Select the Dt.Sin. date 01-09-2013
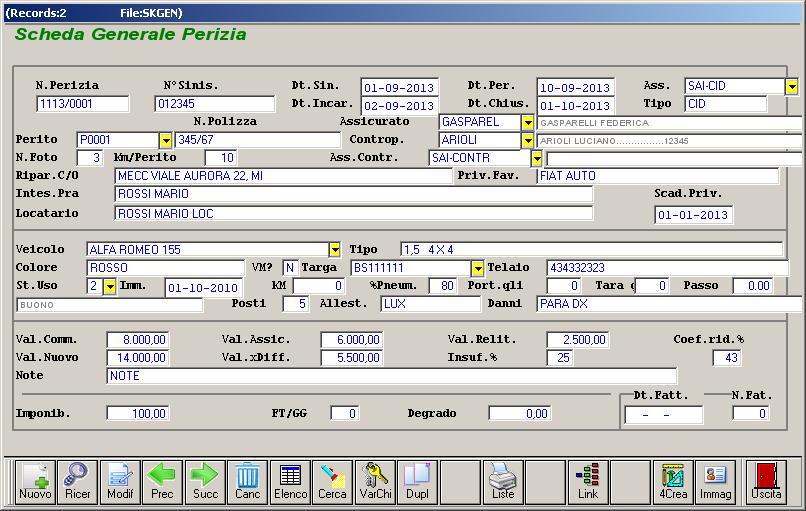 pyautogui.click(x=399, y=88)
